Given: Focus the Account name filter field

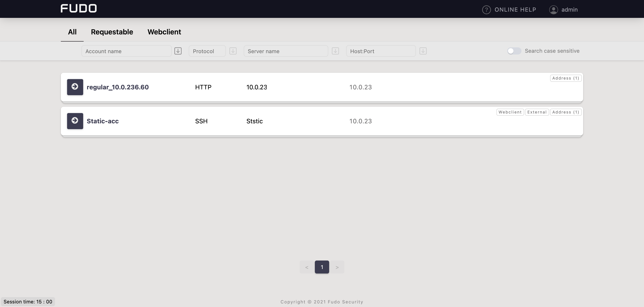Looking at the screenshot, I should point(126,51).
